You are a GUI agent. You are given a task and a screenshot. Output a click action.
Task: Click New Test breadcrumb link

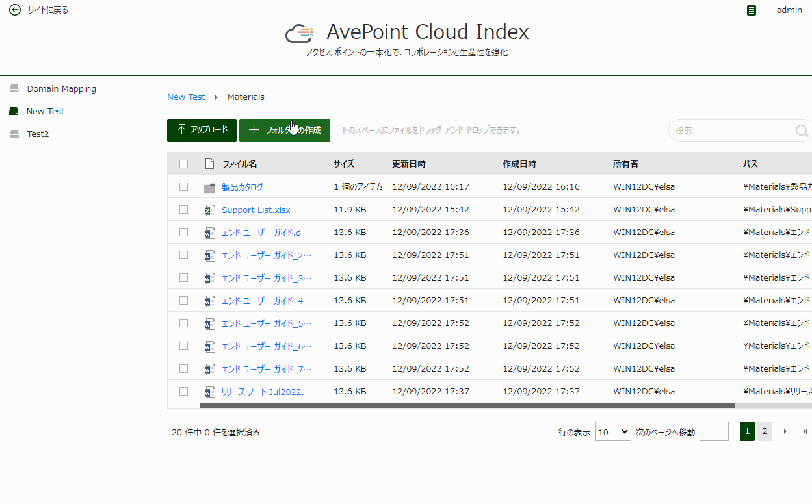tap(186, 97)
